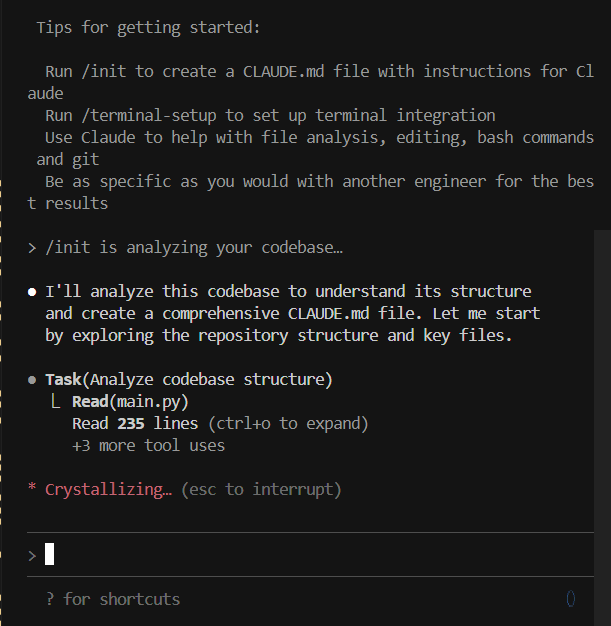
Task: Click 'CLAUDE.md' in the assistant's reply
Action: [x=328, y=314]
